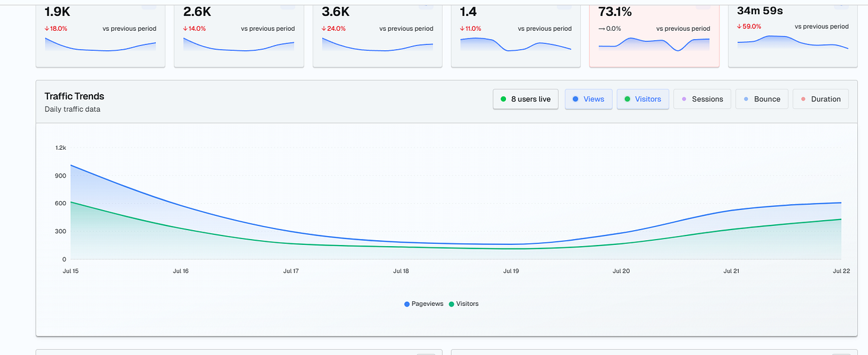Screen dimensions: 868x355
Task: Open the 3.6K metric card
Action: (x=377, y=35)
